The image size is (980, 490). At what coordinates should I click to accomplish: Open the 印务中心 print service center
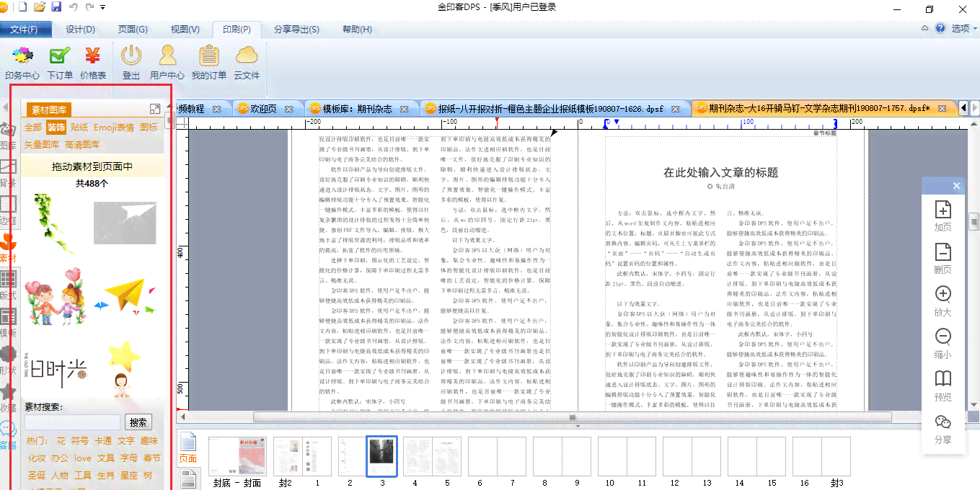(x=22, y=63)
